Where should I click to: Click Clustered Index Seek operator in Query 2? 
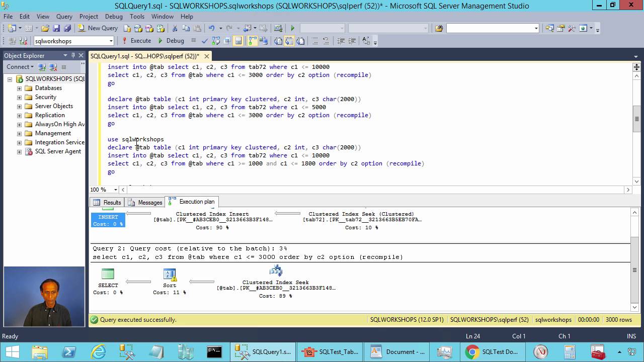276,282
